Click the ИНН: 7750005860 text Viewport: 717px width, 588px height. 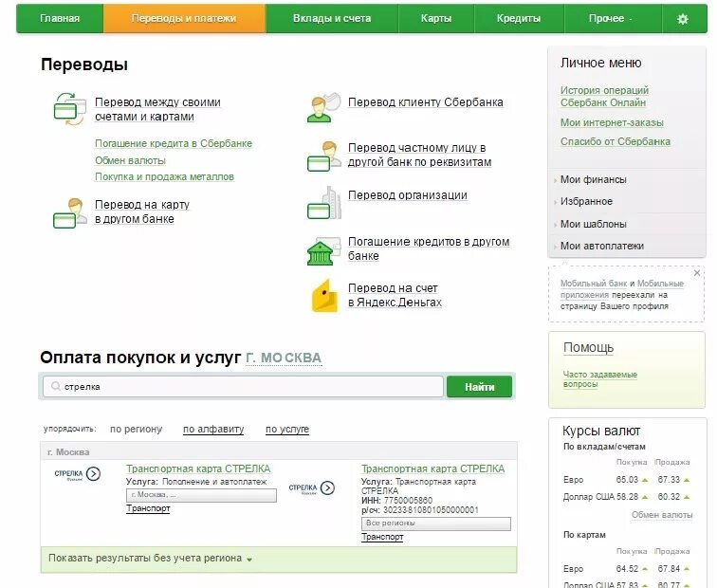[396, 500]
